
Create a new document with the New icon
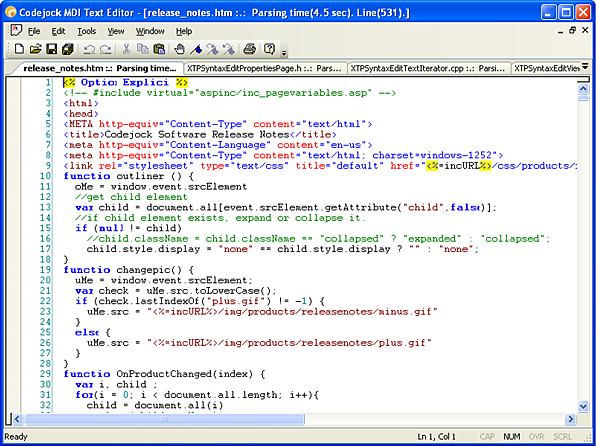click(19, 49)
